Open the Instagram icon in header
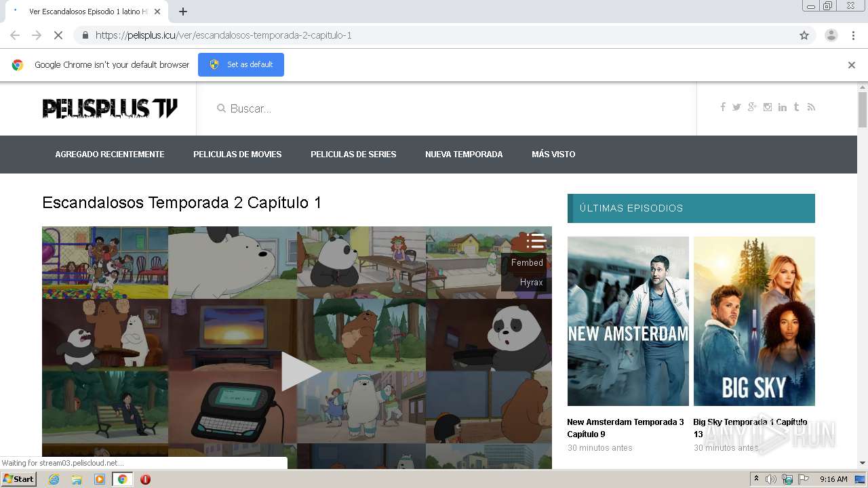 [x=768, y=107]
